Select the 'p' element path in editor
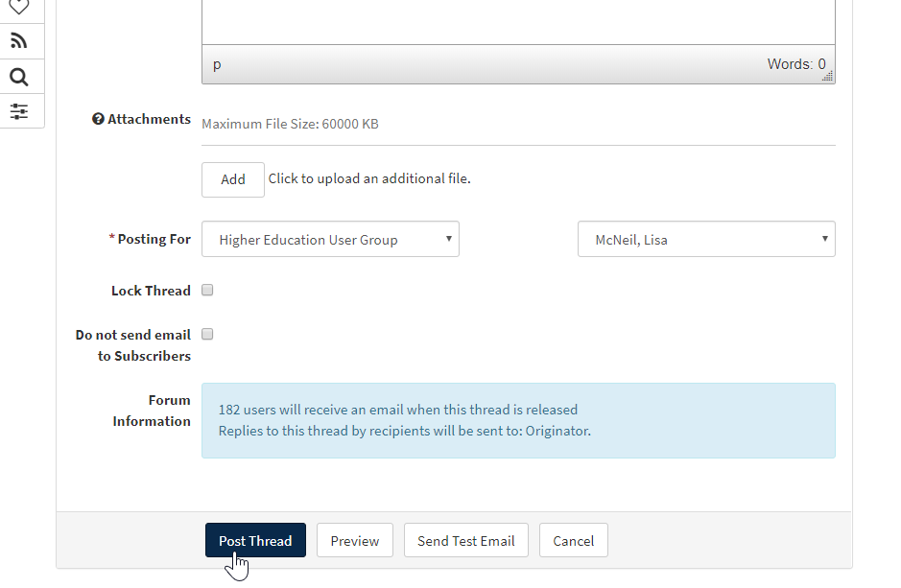This screenshot has width=901, height=588. 217,65
